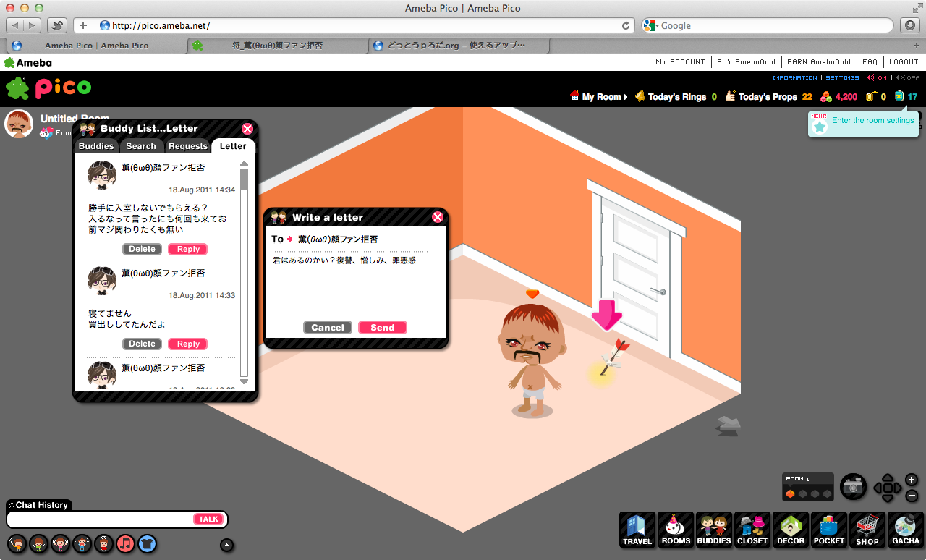Open the blue t-shirt action
The width and height of the screenshot is (926, 560).
point(148,543)
